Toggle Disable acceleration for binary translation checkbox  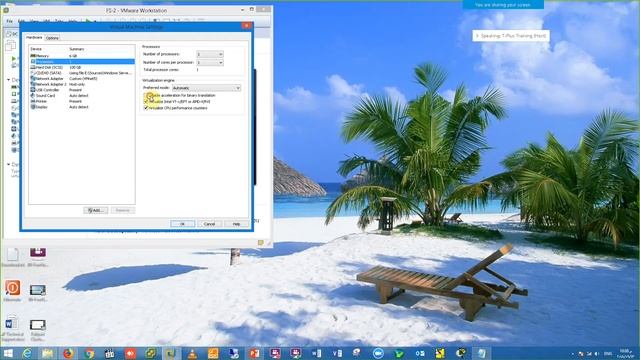click(x=146, y=96)
